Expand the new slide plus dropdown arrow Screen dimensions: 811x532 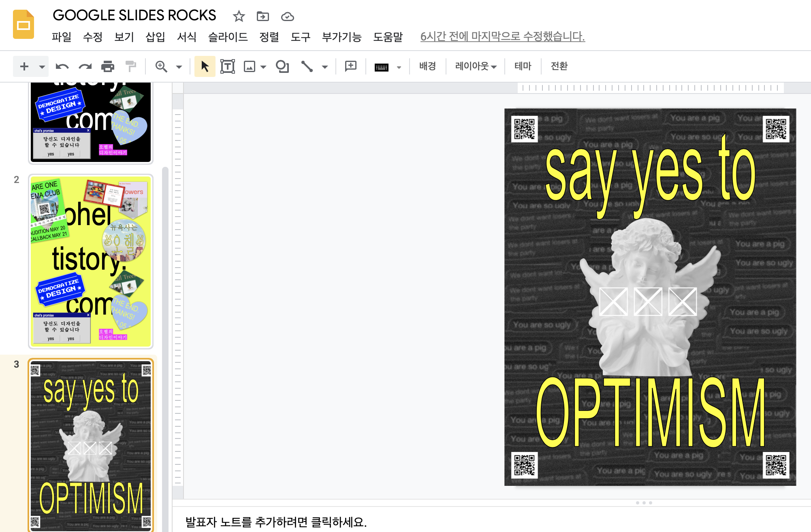click(x=42, y=67)
